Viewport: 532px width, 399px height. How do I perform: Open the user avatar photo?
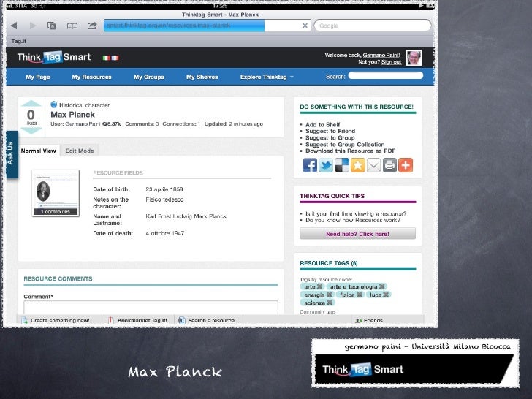click(414, 58)
